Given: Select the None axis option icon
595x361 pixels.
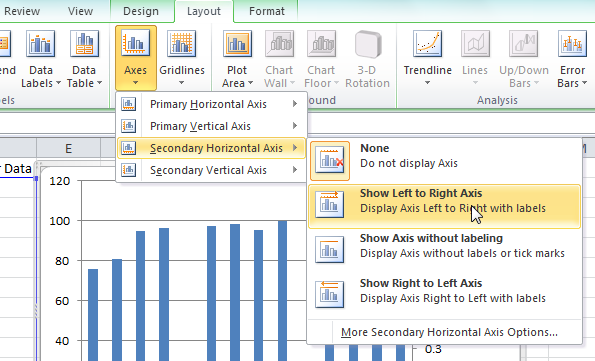Looking at the screenshot, I should [330, 161].
